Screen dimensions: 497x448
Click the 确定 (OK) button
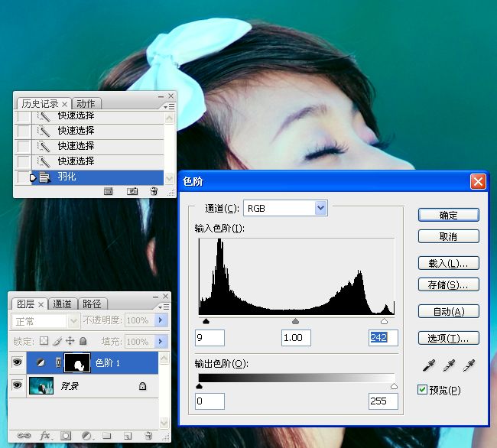click(449, 216)
